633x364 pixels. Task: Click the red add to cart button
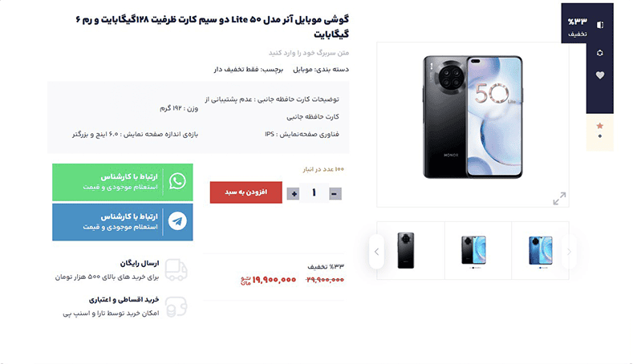coord(245,192)
